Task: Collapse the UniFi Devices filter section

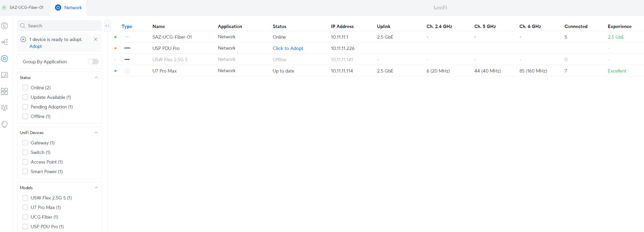Action: (96, 133)
